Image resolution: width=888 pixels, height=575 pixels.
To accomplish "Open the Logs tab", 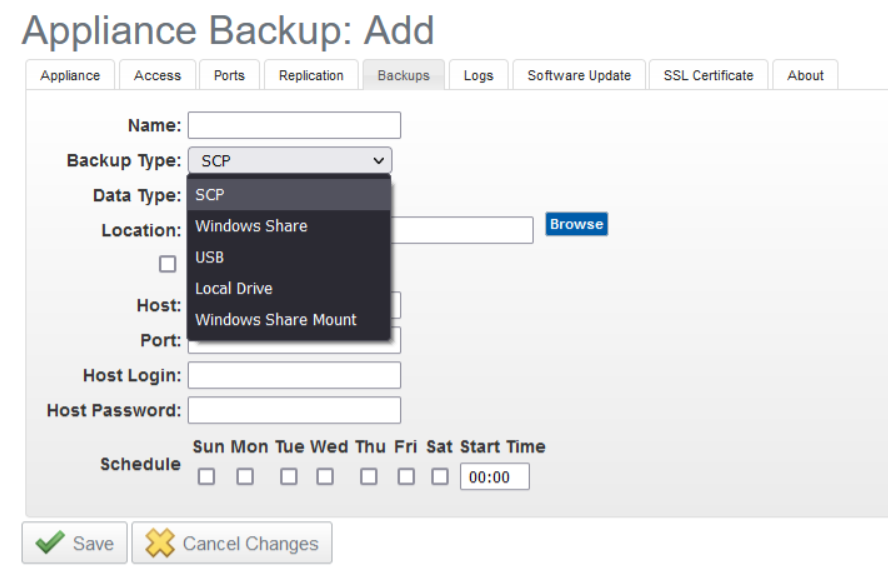I will (x=478, y=75).
